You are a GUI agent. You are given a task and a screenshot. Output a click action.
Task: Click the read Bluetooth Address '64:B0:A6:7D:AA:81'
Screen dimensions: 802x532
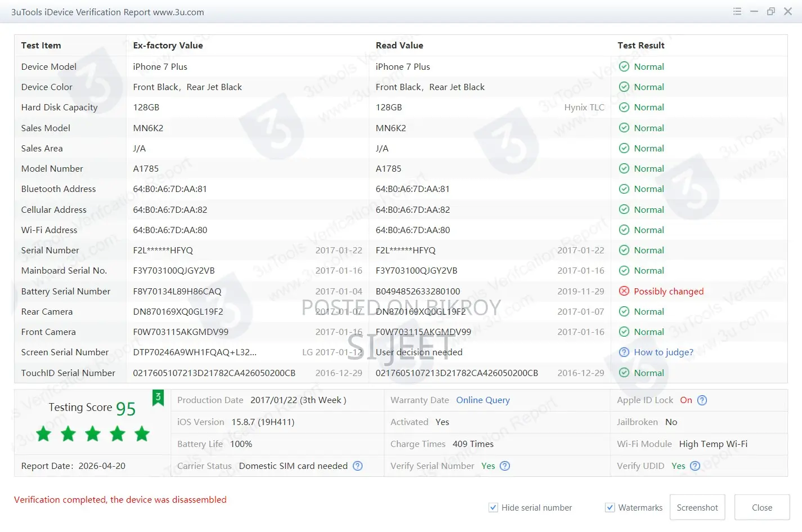click(413, 189)
